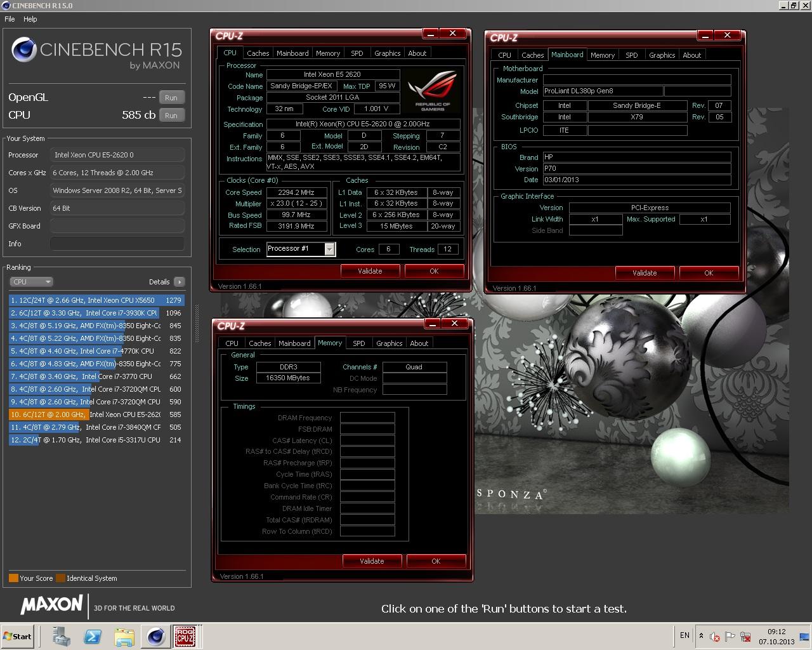Open Server Manager from the taskbar
The image size is (812, 650).
(62, 636)
